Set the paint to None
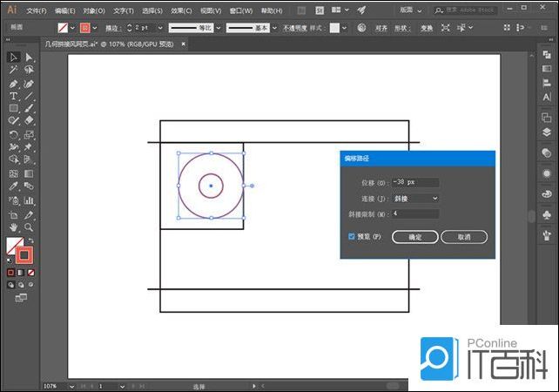Image resolution: width=559 pixels, height=392 pixels. (x=31, y=273)
